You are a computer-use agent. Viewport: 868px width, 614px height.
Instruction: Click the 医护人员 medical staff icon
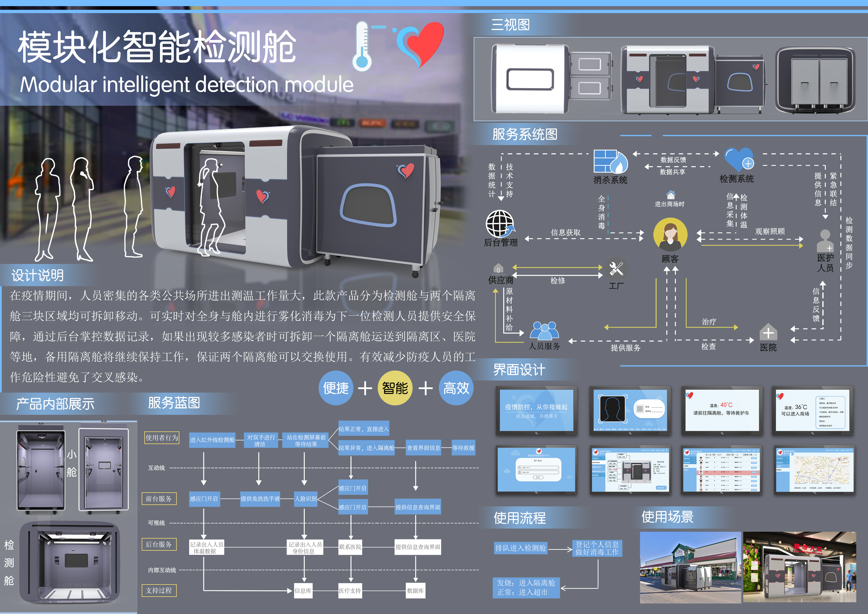825,241
